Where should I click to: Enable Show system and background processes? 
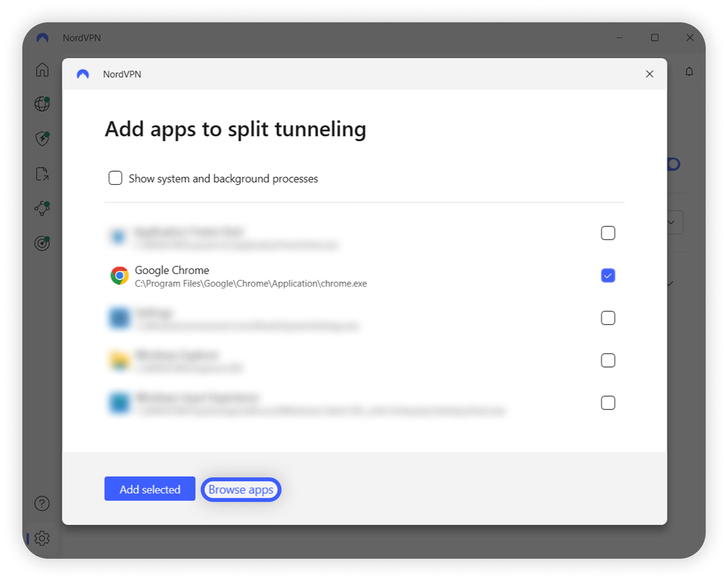coord(115,178)
